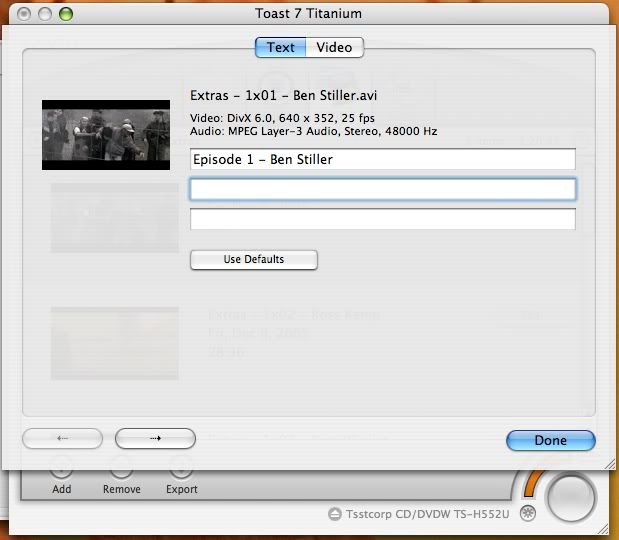Click the file name 'Extras – 1x01 – Ben Stiller.avi'
Image resolution: width=619 pixels, height=540 pixels.
pos(283,96)
